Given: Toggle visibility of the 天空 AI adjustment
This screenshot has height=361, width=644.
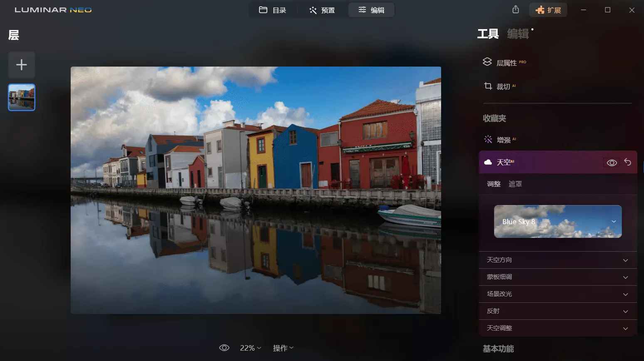Looking at the screenshot, I should click(x=612, y=162).
